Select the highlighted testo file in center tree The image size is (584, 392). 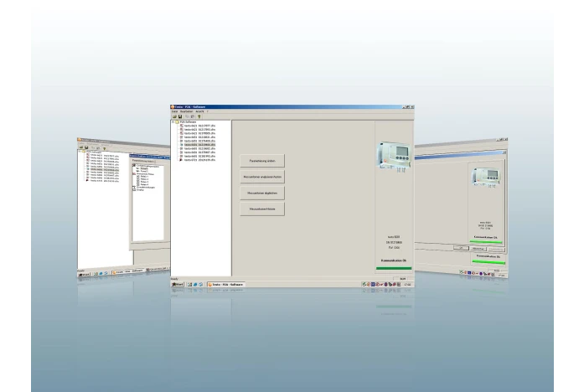point(199,144)
